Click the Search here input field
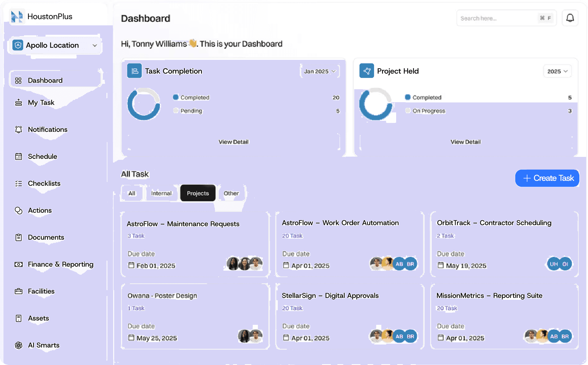This screenshot has height=365, width=588. (x=507, y=18)
